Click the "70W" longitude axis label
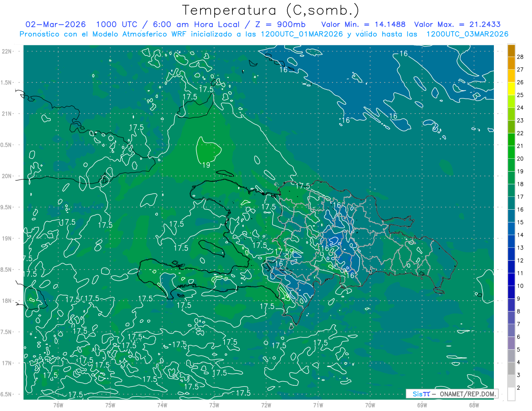 pyautogui.click(x=370, y=405)
